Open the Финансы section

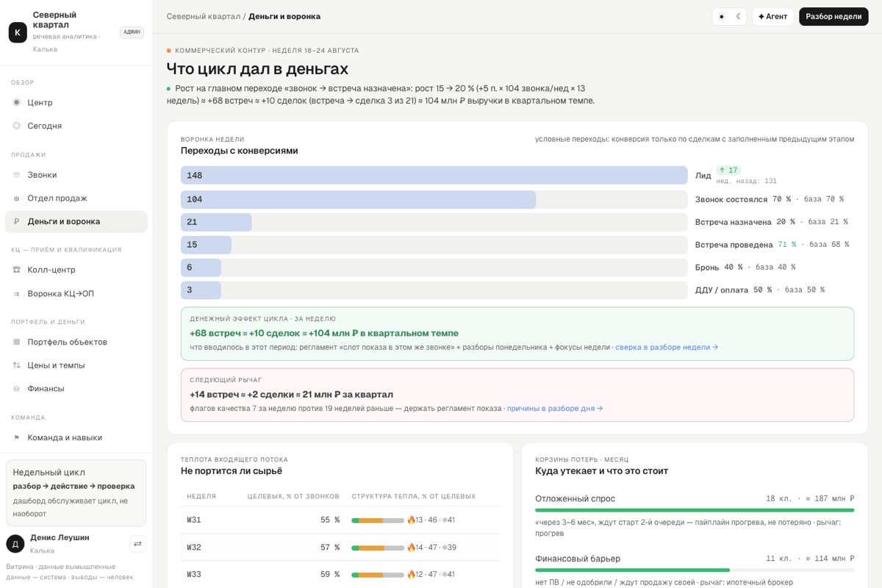(76, 389)
